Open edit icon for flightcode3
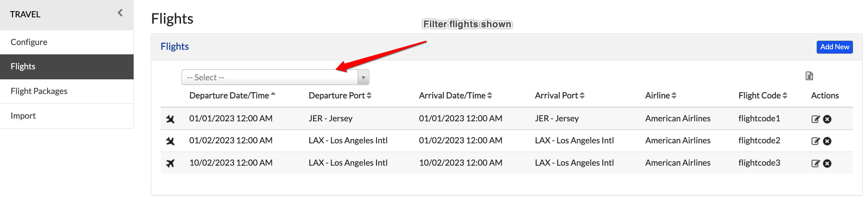 tap(815, 163)
